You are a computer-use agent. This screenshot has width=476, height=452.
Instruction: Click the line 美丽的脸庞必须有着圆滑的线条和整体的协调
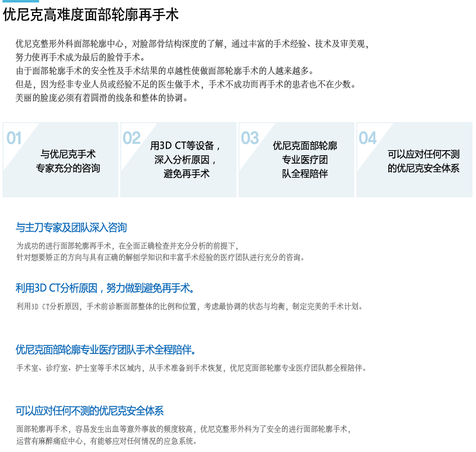coord(101,98)
